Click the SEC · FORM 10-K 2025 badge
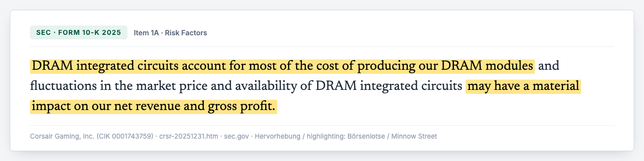The height and width of the screenshot is (161, 644). [x=79, y=33]
